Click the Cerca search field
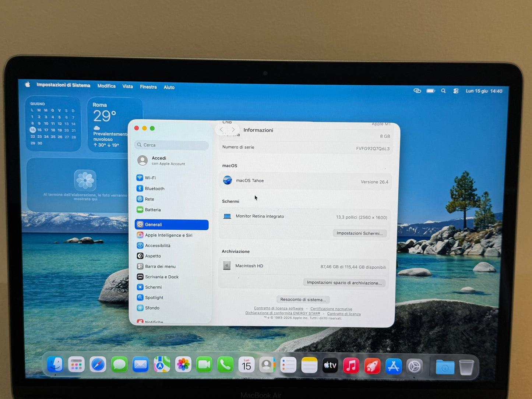This screenshot has width=532, height=399. pos(172,145)
